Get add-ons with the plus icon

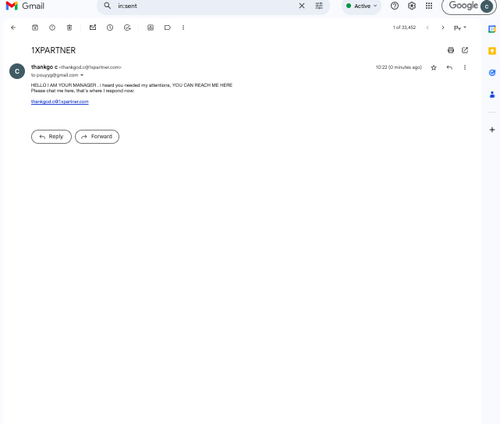coord(492,130)
